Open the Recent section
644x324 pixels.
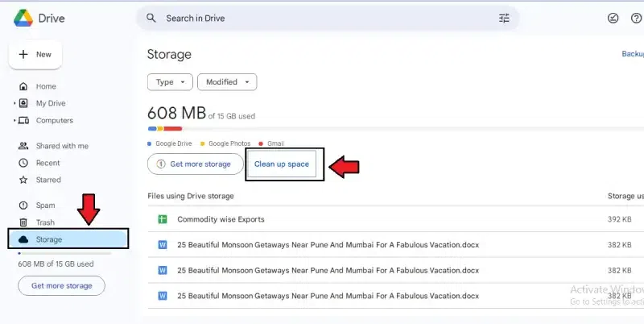47,163
